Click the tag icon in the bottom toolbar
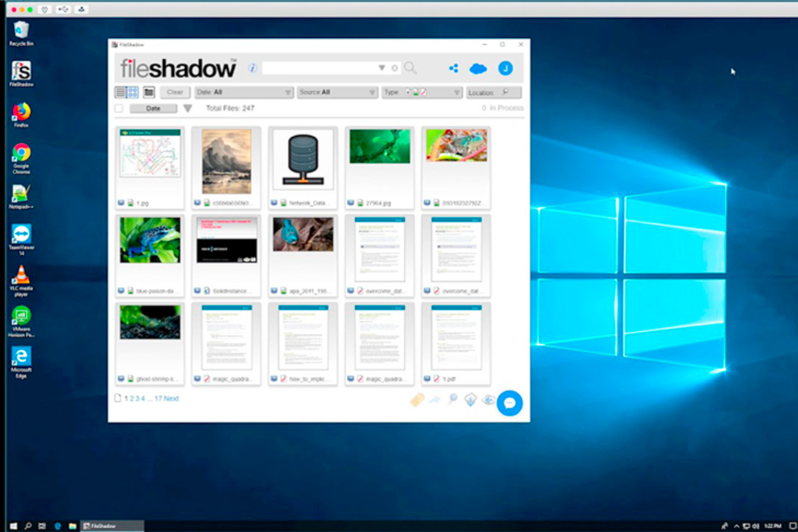798x532 pixels. [x=417, y=400]
